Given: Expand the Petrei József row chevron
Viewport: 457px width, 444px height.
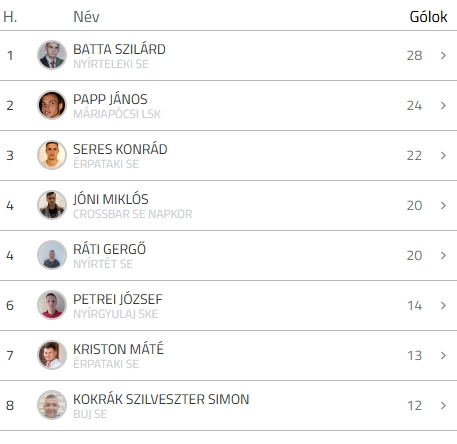Looking at the screenshot, I should pos(443,305).
